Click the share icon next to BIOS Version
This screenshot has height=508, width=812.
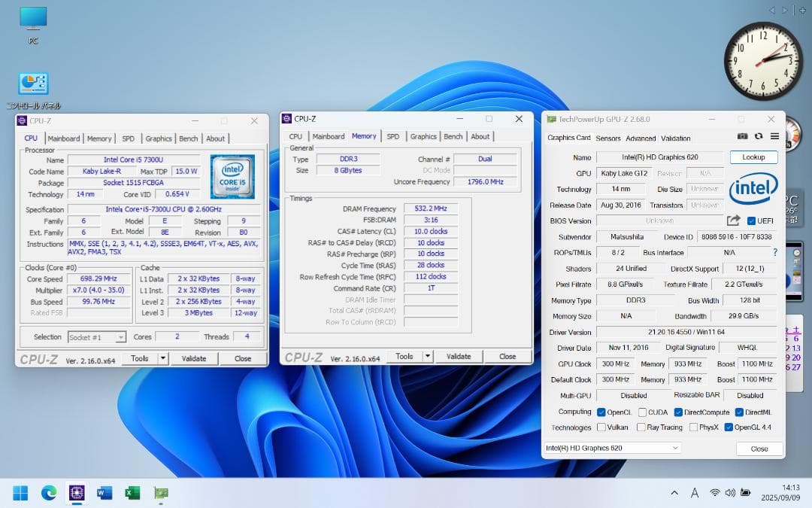pos(732,221)
